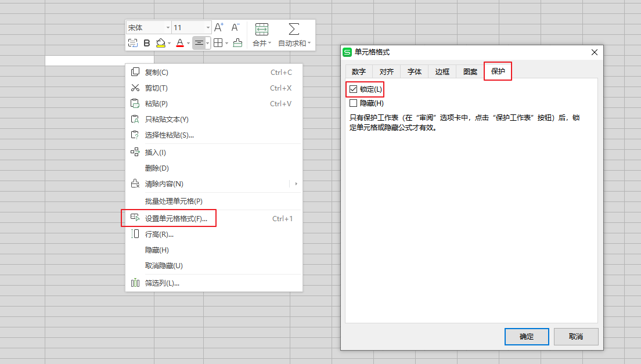Confirm with the 确定 button

(x=527, y=337)
